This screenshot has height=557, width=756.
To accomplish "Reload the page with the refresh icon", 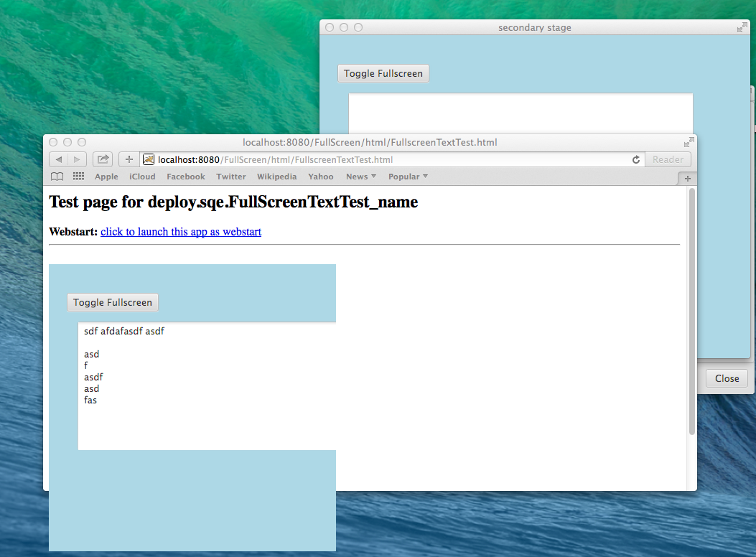I will (635, 159).
